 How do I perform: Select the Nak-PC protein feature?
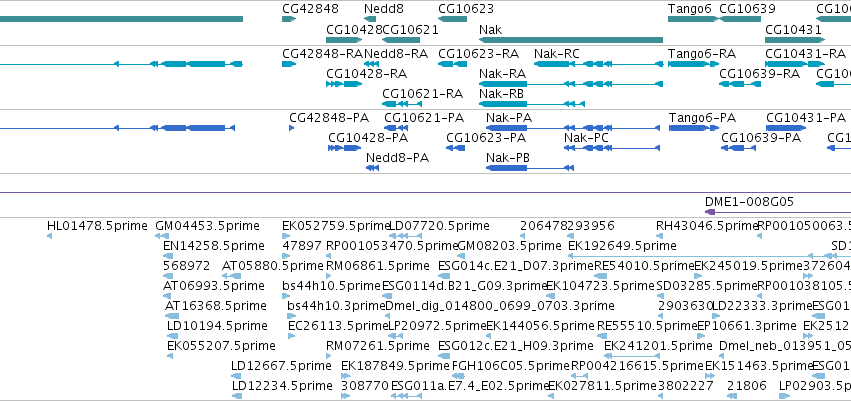point(612,148)
